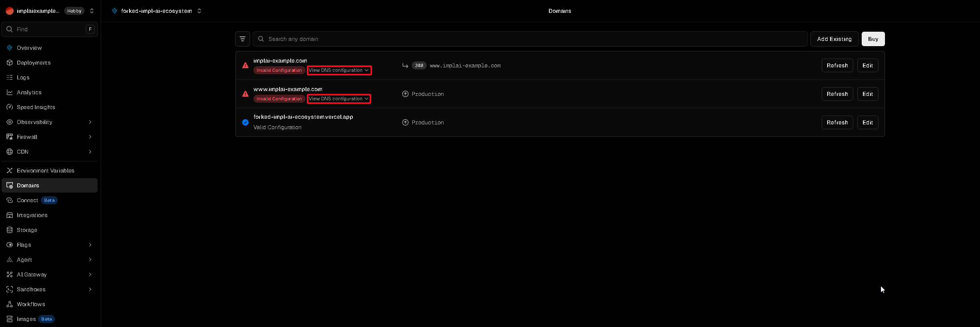Click the Buy domain button
Image resolution: width=980 pixels, height=327 pixels.
(873, 39)
